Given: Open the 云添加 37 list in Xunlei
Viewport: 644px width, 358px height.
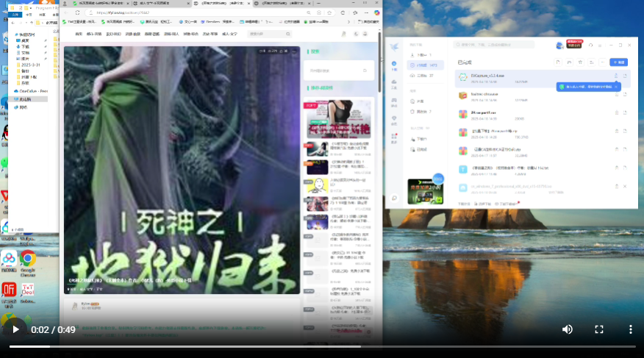Looking at the screenshot, I should (426, 76).
